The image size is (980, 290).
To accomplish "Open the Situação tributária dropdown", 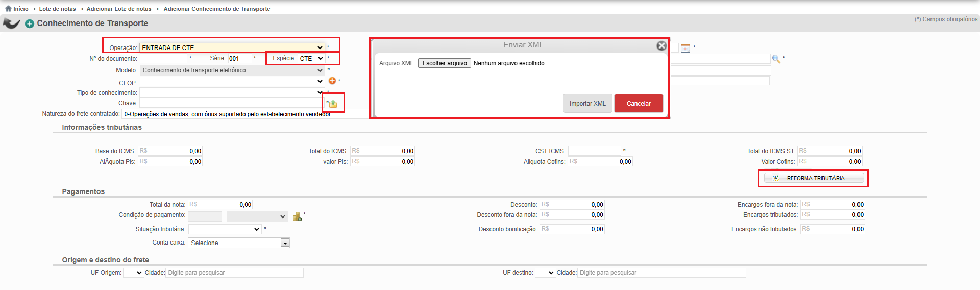I will (x=225, y=229).
